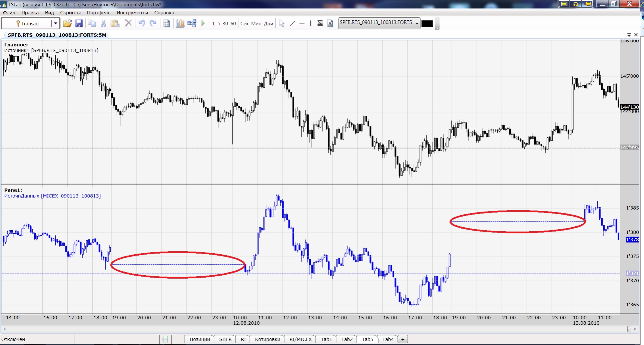Click the pin icon in the title bar
The height and width of the screenshot is (345, 644).
[x=587, y=4]
